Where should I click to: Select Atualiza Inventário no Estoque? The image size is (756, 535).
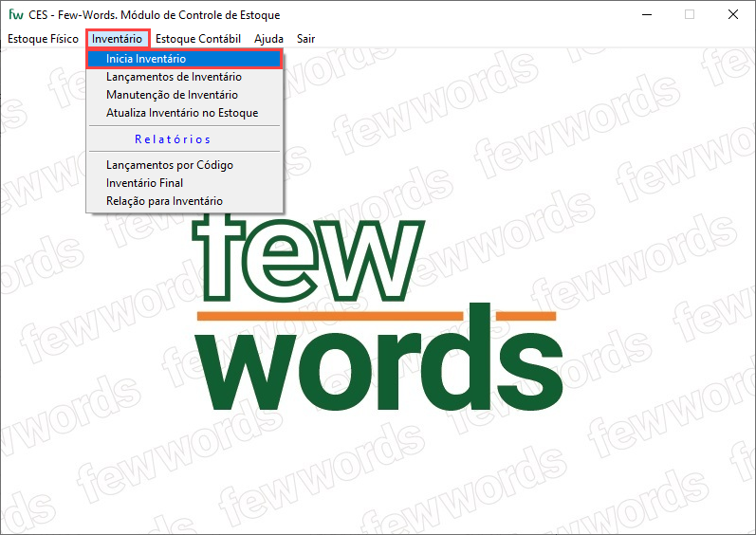pos(184,113)
